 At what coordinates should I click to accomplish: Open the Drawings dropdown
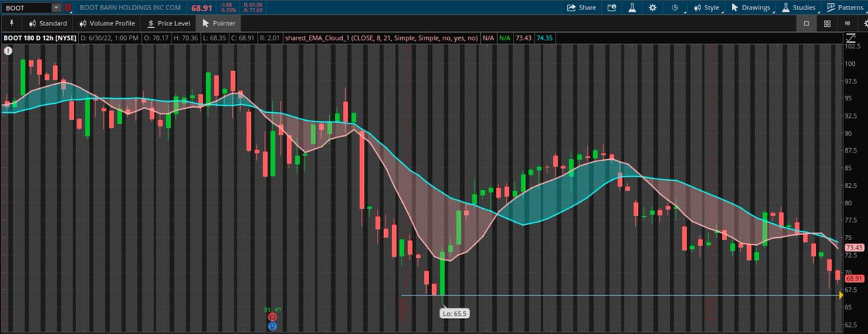752,7
